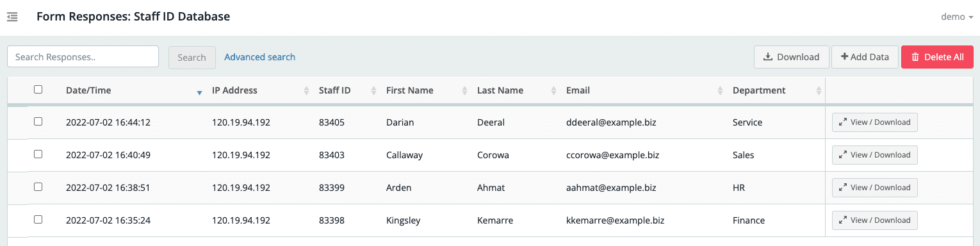Sort by Staff ID column arrows

(x=373, y=91)
